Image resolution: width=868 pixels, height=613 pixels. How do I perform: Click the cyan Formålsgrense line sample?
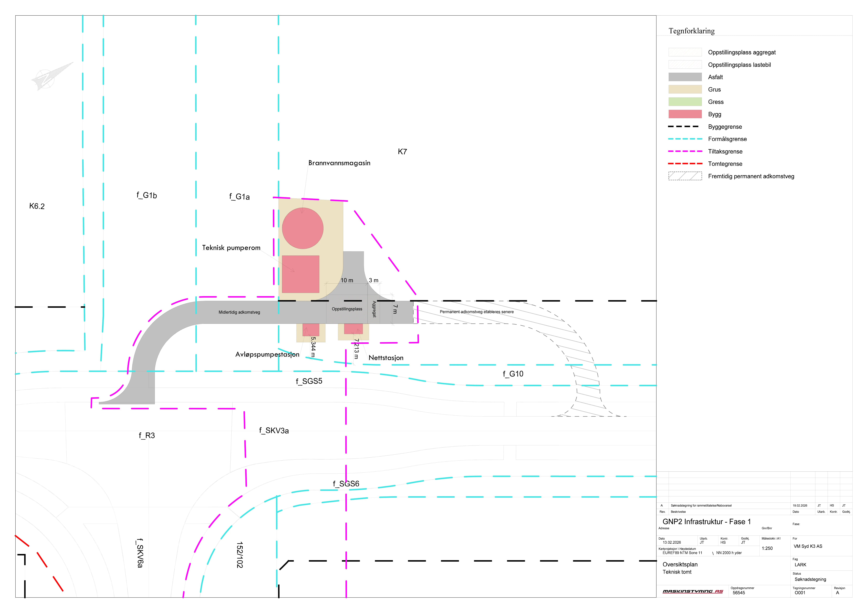[x=685, y=139]
